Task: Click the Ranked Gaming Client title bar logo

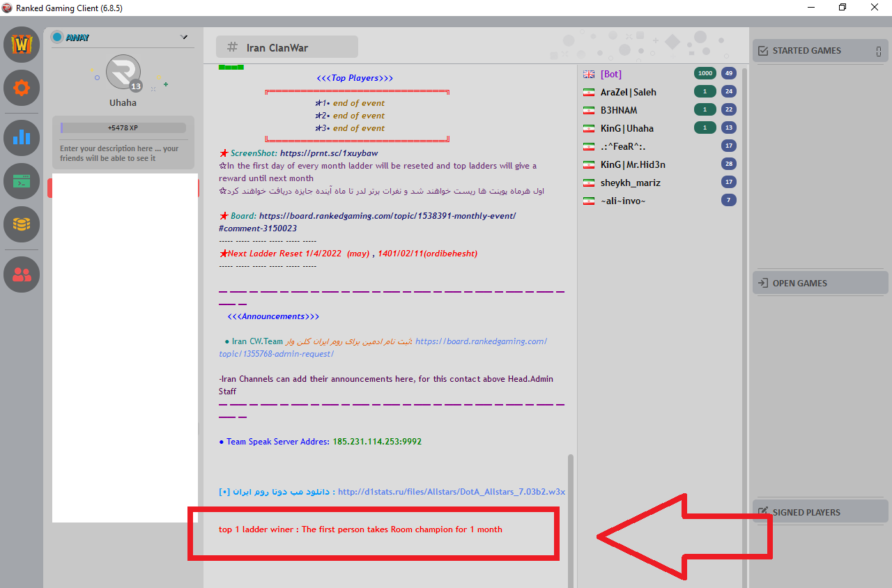Action: 7,8
